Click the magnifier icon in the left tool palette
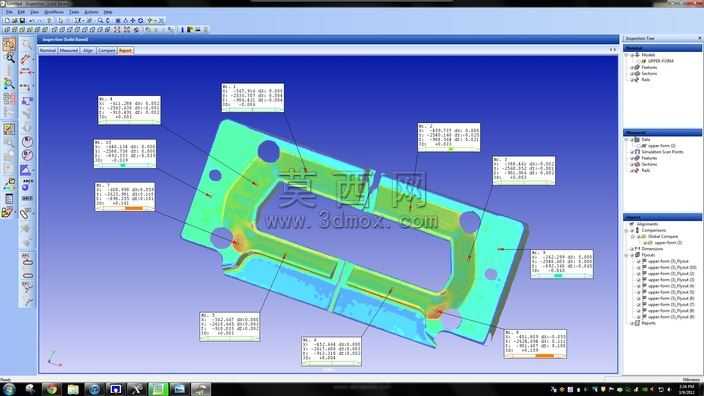Image resolution: width=704 pixels, height=396 pixels. click(x=9, y=58)
